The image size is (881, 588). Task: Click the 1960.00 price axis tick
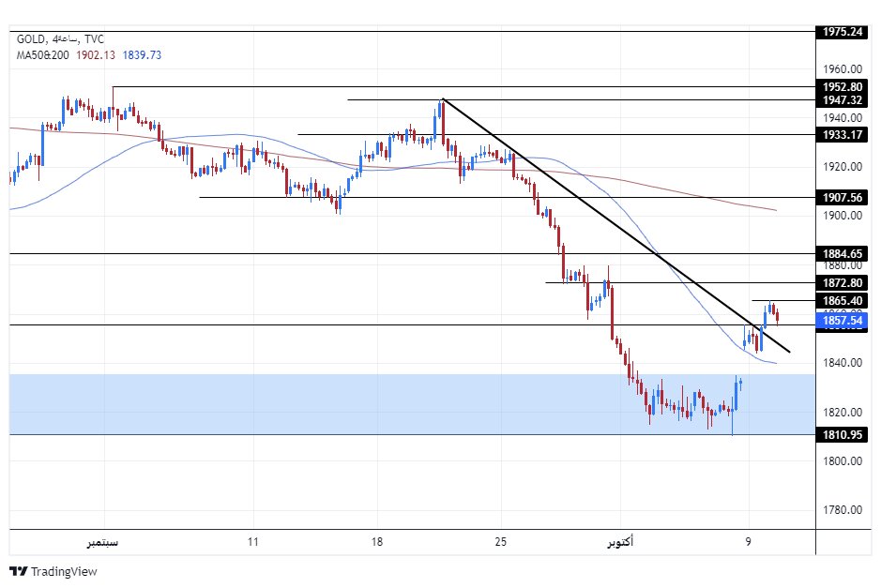[x=843, y=69]
